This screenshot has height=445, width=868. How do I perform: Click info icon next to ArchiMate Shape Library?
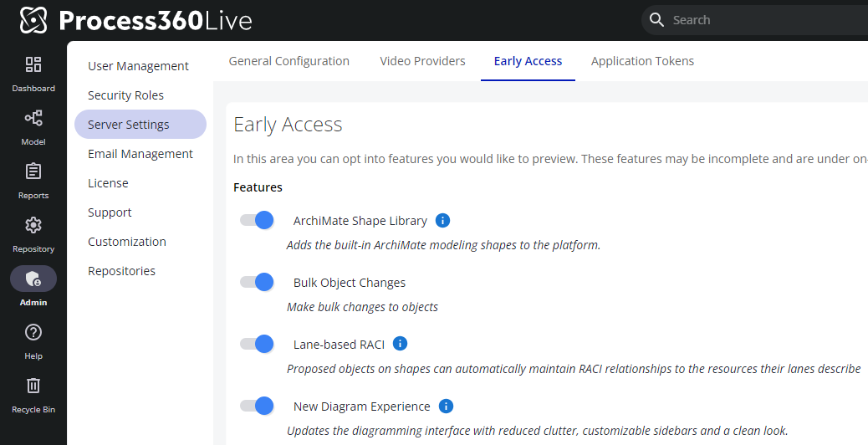(443, 221)
